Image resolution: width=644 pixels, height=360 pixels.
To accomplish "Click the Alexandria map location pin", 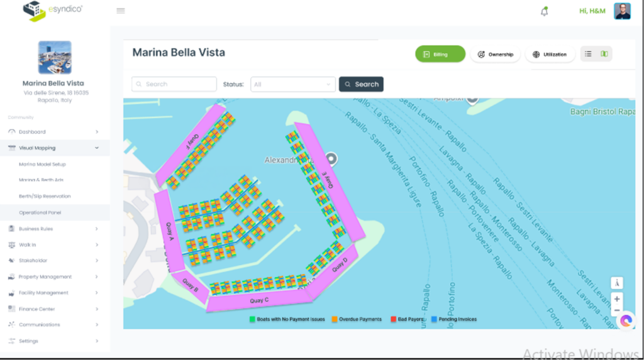I will point(331,159).
